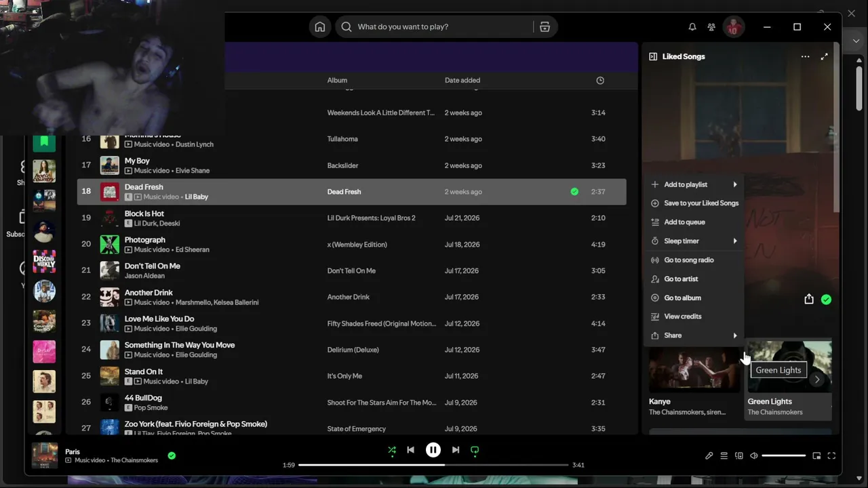
Task: Select the Another Drink track title
Action: point(149,293)
